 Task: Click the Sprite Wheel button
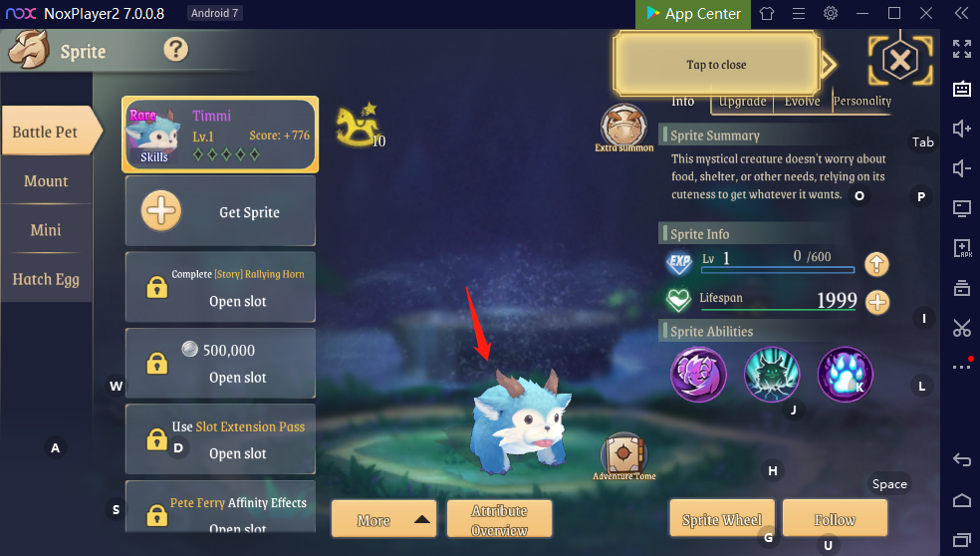click(722, 519)
